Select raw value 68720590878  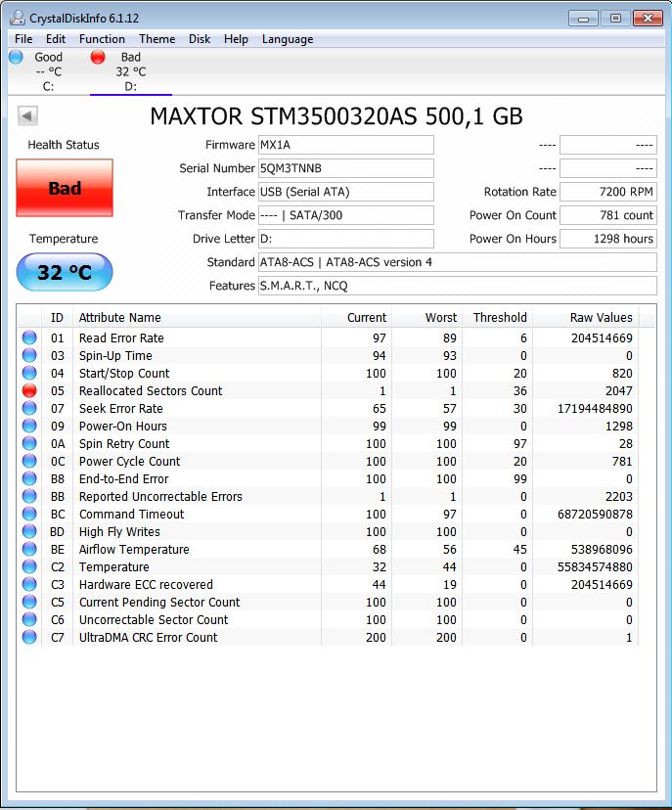(595, 515)
